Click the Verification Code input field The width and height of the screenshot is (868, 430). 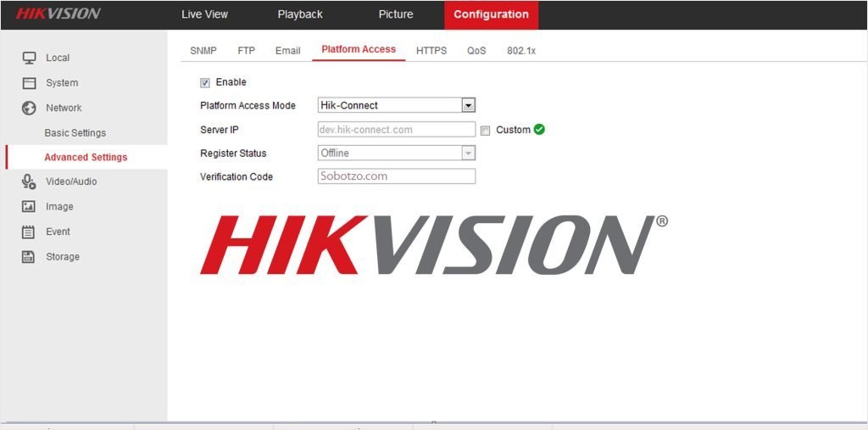click(397, 176)
